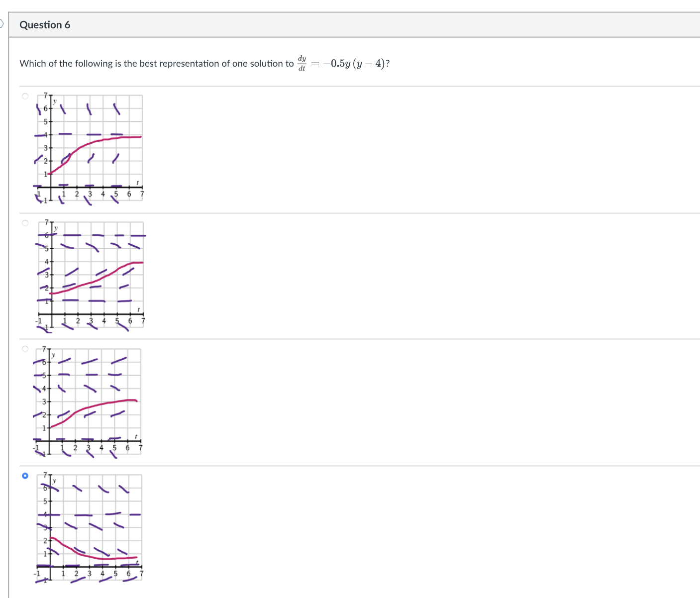Click the differential equation in the question text
Viewport: 700px width, 598px height.
(x=343, y=63)
